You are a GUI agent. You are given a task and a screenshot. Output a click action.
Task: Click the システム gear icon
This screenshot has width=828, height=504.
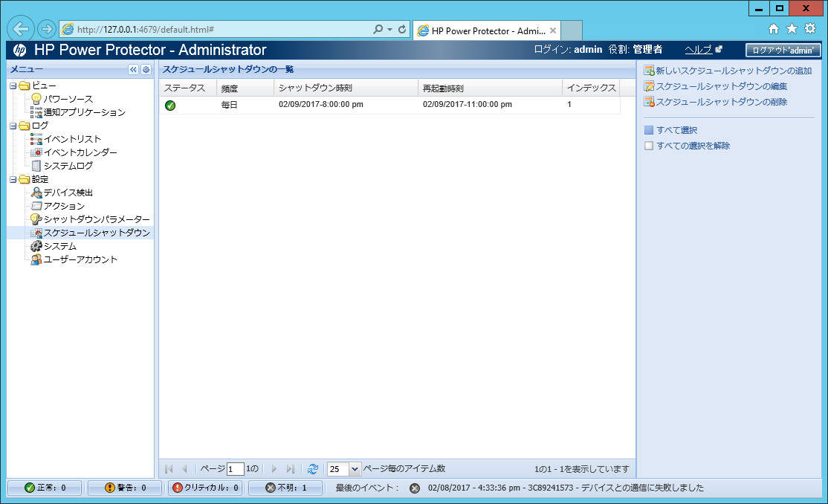pos(36,246)
